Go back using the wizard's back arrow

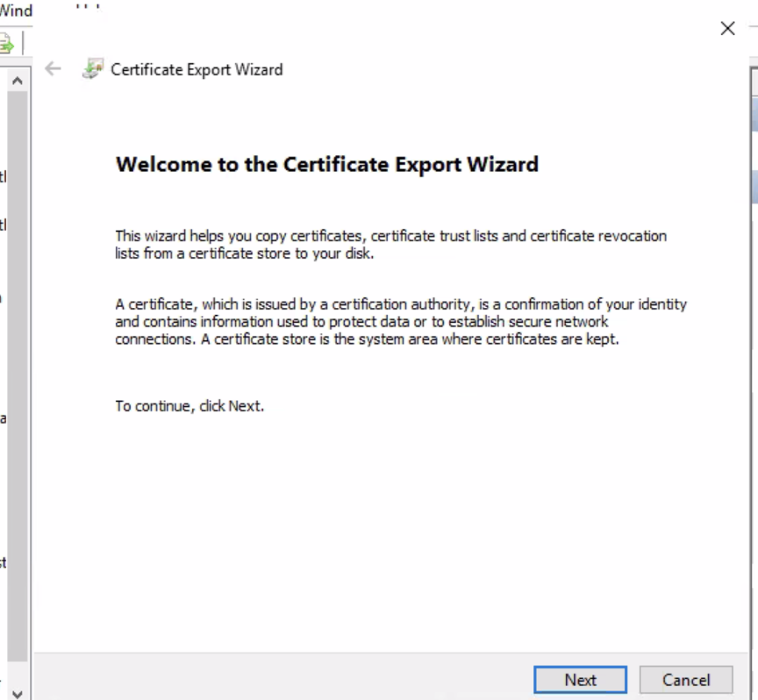click(x=54, y=69)
